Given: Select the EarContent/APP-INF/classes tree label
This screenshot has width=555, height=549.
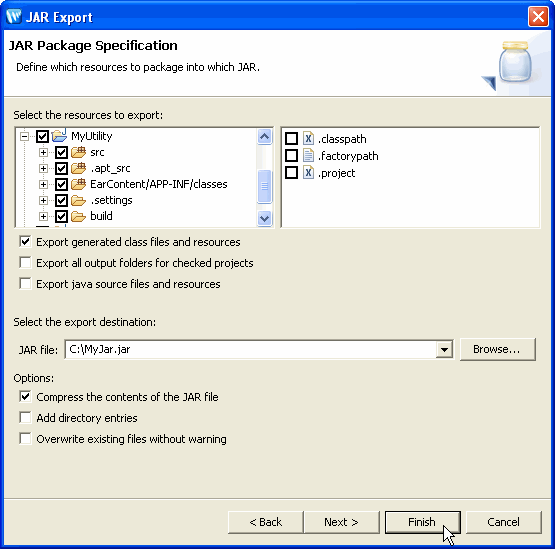Looking at the screenshot, I should click(x=159, y=184).
